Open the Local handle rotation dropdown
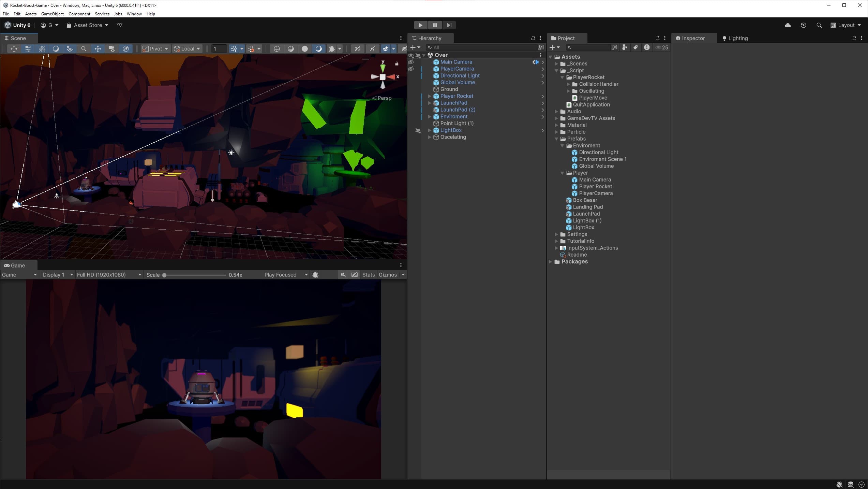The height and width of the screenshot is (489, 868). coord(187,49)
